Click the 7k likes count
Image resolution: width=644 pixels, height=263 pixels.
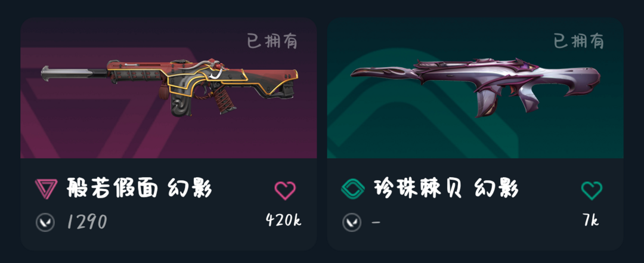590,220
